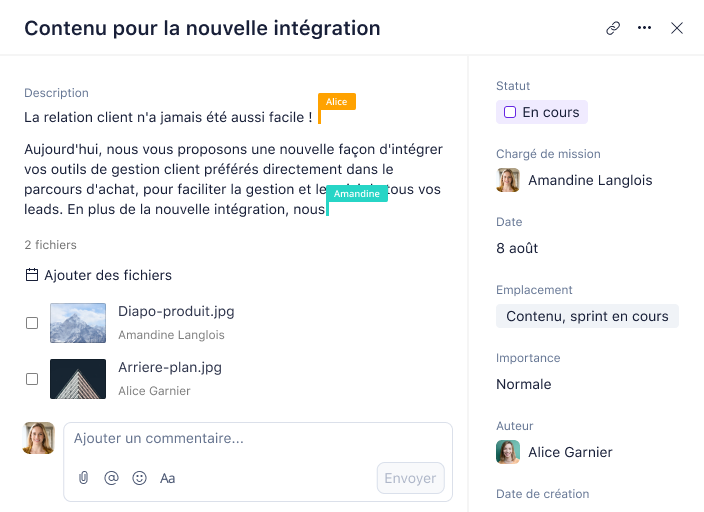
Task: Toggle text formatting with the Aa icon
Action: [167, 478]
